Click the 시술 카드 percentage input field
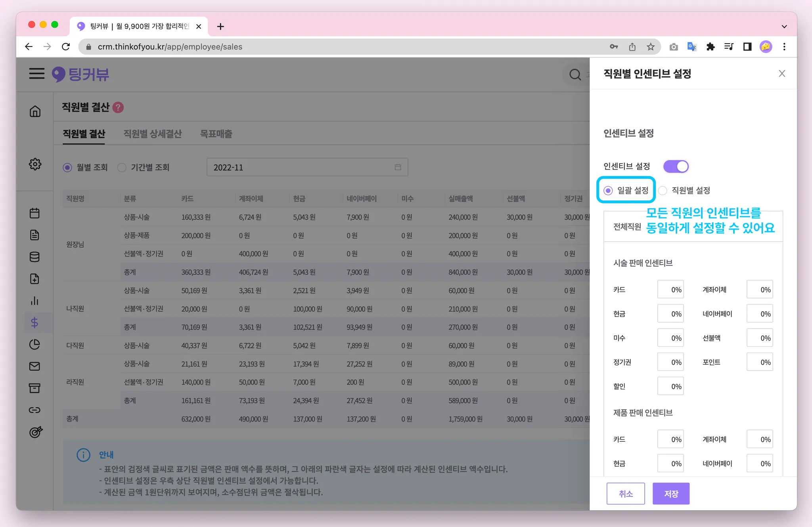Image resolution: width=812 pixels, height=527 pixels. [670, 290]
